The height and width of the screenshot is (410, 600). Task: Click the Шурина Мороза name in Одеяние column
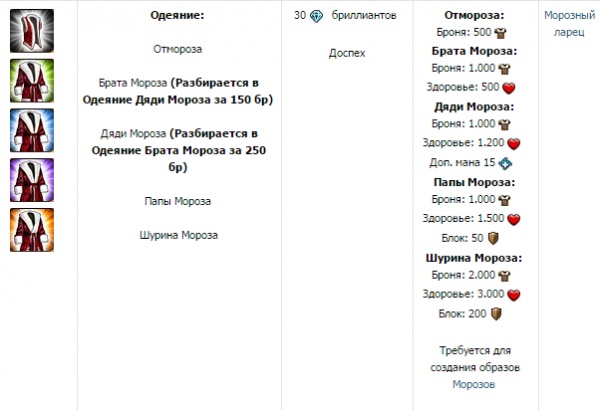(178, 236)
